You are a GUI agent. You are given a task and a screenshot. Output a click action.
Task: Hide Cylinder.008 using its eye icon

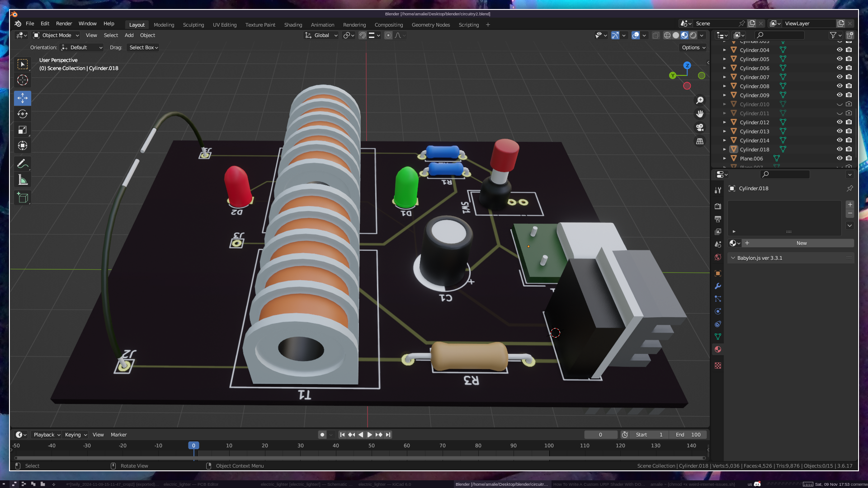(x=840, y=86)
